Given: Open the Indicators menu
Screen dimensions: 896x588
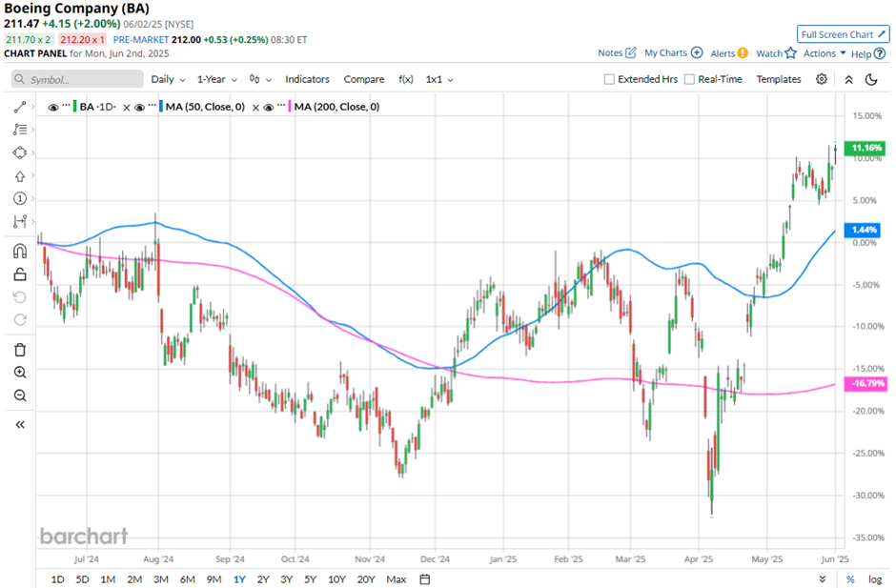Looking at the screenshot, I should pos(308,79).
